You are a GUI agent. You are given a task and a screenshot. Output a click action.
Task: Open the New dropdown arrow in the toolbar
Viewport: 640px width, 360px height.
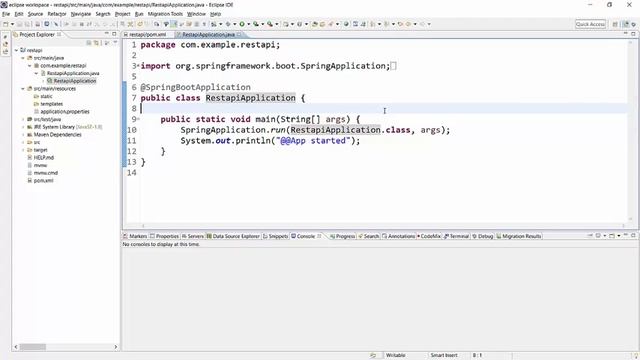(12, 24)
